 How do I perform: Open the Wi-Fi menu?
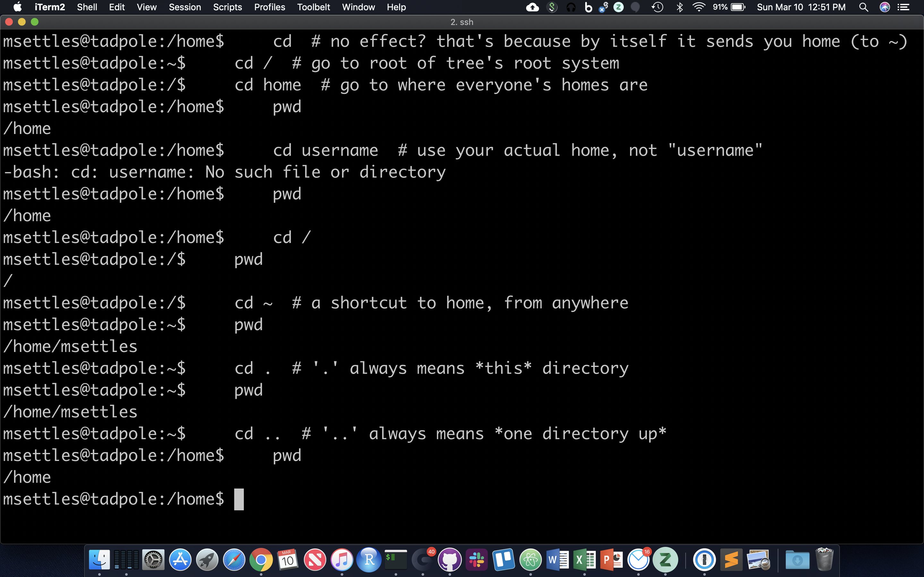699,7
